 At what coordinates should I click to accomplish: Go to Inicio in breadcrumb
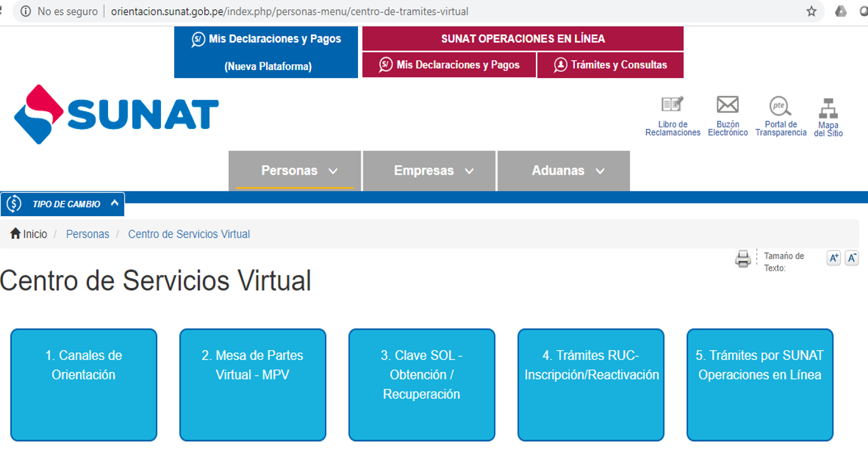click(29, 234)
